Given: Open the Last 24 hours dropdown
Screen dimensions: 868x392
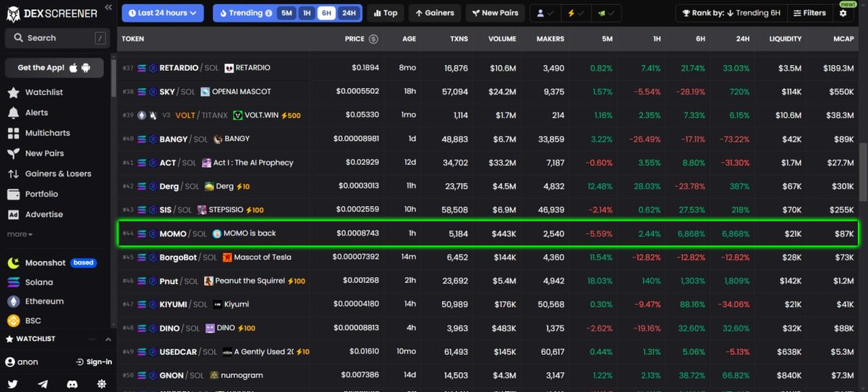Looking at the screenshot, I should click(164, 13).
